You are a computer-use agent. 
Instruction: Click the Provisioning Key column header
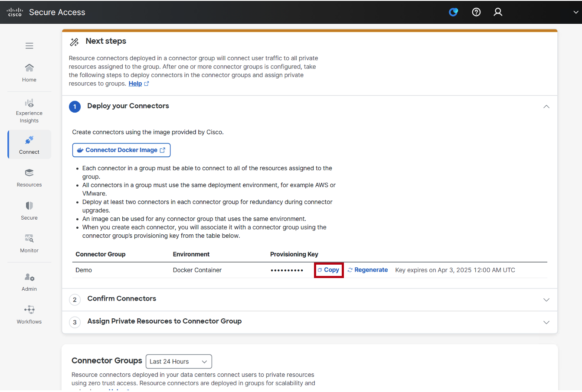pyautogui.click(x=294, y=254)
